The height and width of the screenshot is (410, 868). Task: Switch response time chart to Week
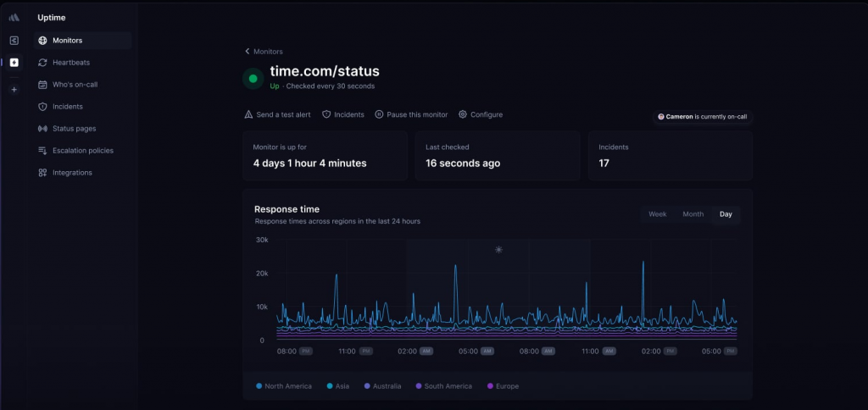[658, 214]
